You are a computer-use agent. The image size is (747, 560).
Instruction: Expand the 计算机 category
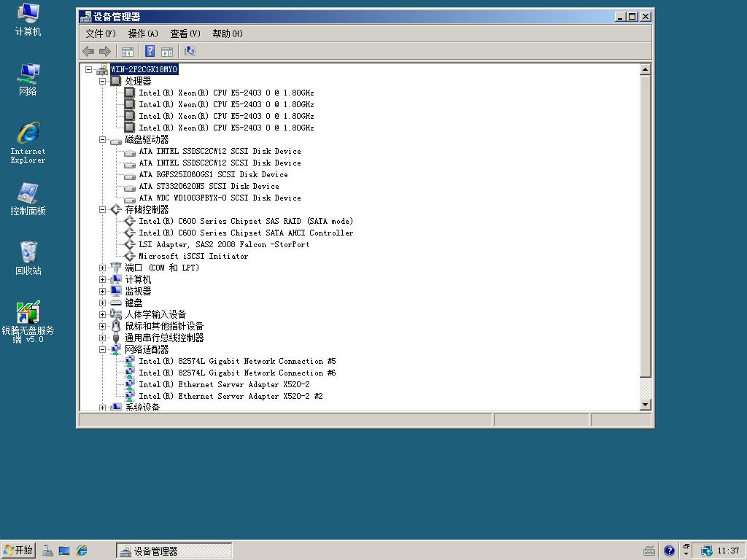102,279
